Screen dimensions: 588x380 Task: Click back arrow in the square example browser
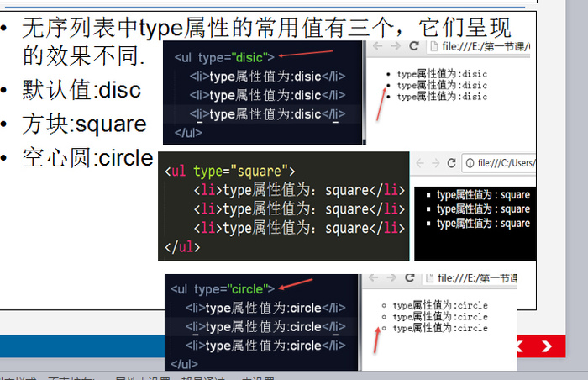click(419, 163)
